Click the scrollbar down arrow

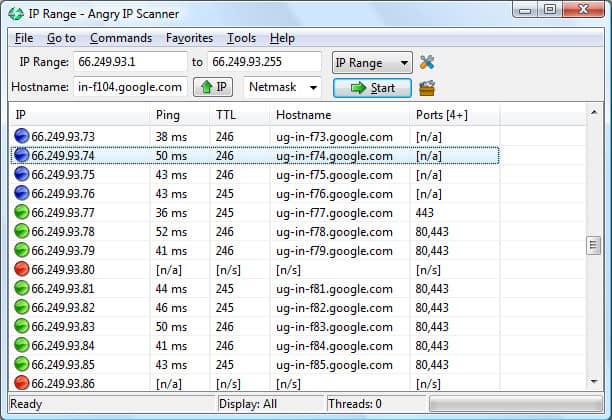[593, 381]
